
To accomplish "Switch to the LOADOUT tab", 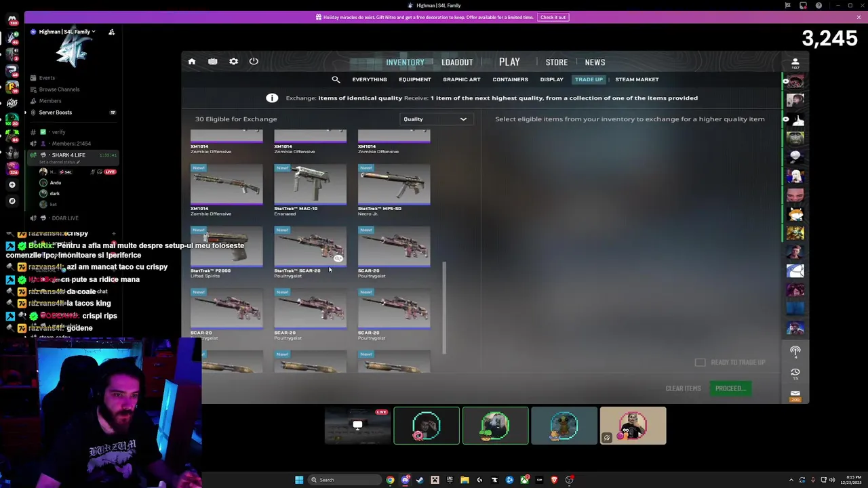I will pos(457,62).
